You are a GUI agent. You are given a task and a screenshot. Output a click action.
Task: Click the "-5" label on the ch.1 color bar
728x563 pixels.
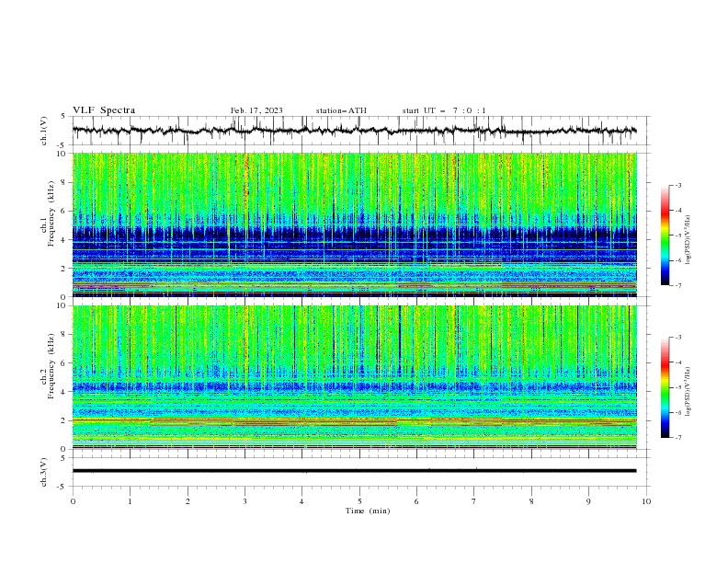678,236
